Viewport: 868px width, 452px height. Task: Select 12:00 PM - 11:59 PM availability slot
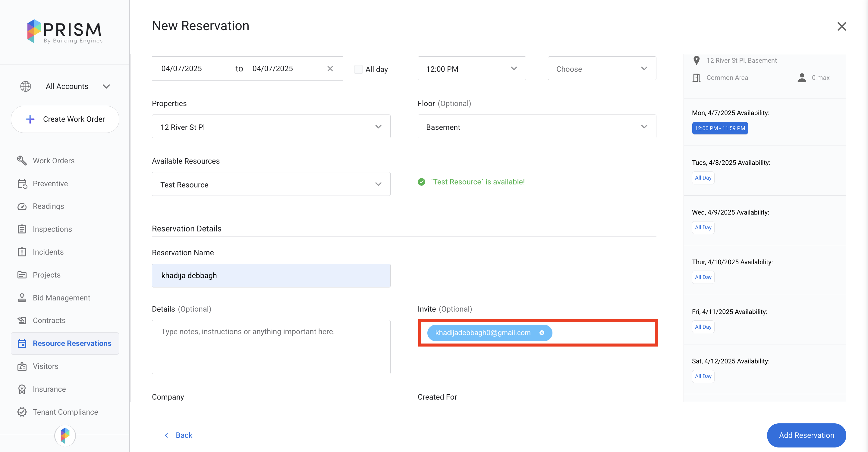click(719, 128)
